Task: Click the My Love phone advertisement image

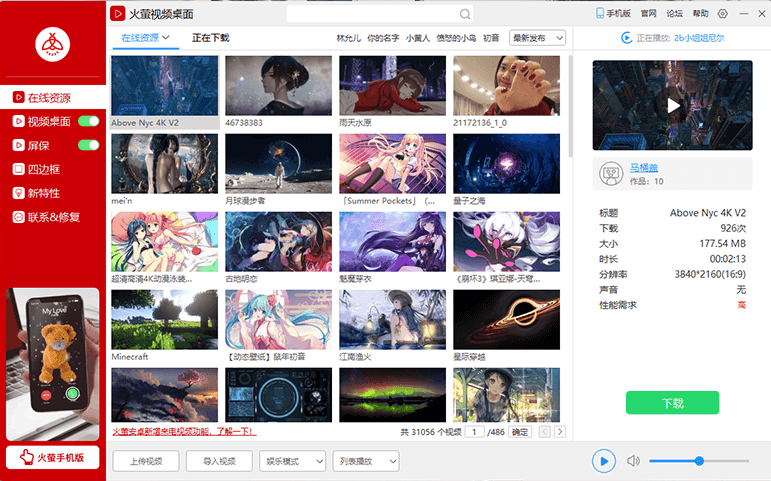Action: pyautogui.click(x=53, y=364)
